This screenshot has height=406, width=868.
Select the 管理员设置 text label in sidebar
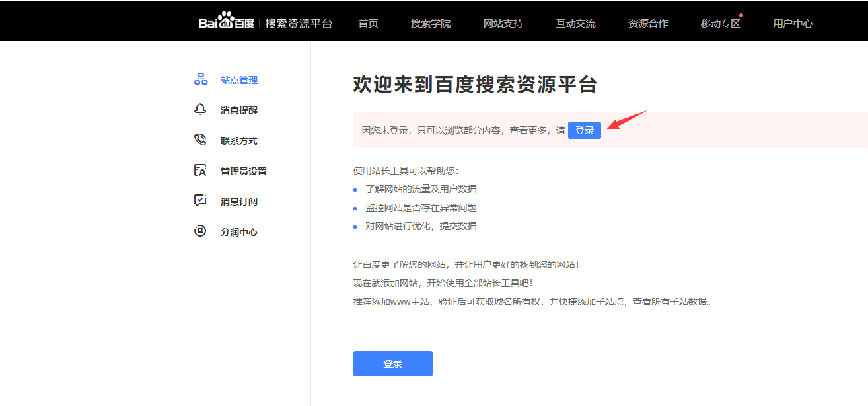pyautogui.click(x=244, y=171)
